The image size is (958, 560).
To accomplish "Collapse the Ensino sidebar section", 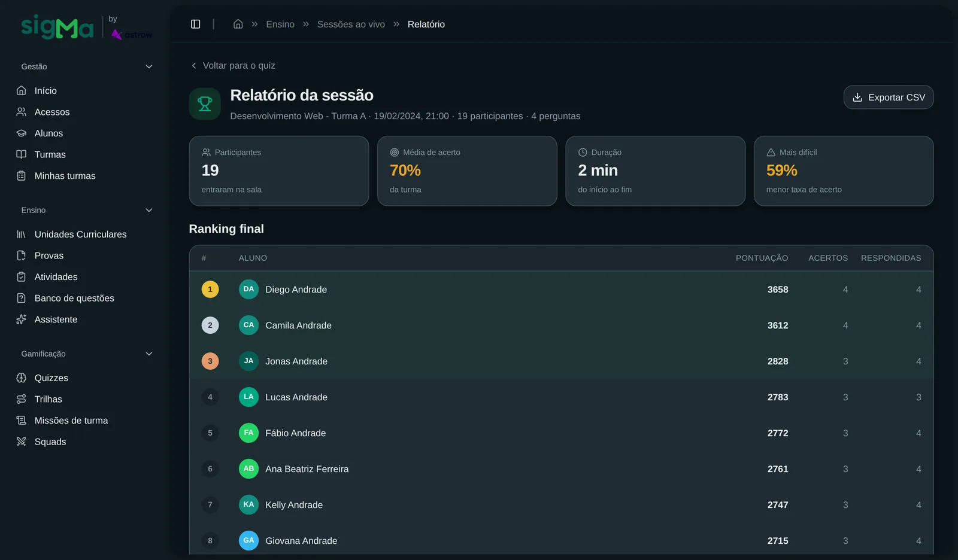I will click(87, 210).
